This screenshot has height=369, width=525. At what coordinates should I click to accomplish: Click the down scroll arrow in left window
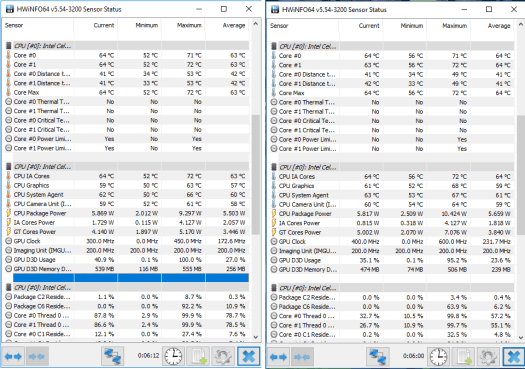click(255, 337)
